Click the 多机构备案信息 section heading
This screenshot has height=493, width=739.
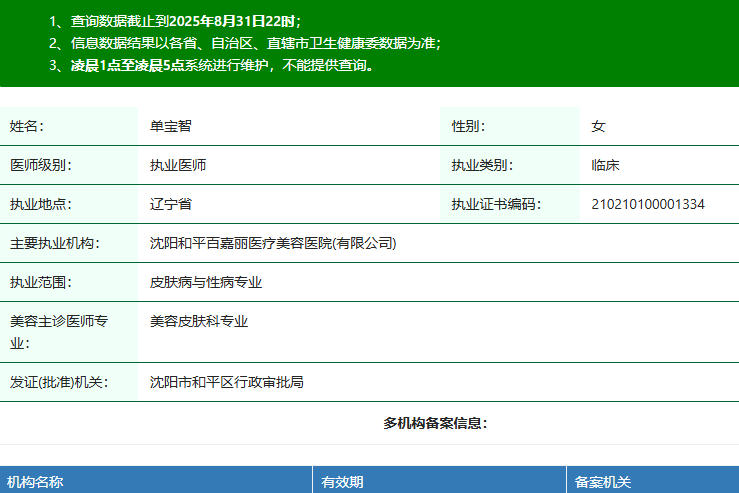pos(435,423)
